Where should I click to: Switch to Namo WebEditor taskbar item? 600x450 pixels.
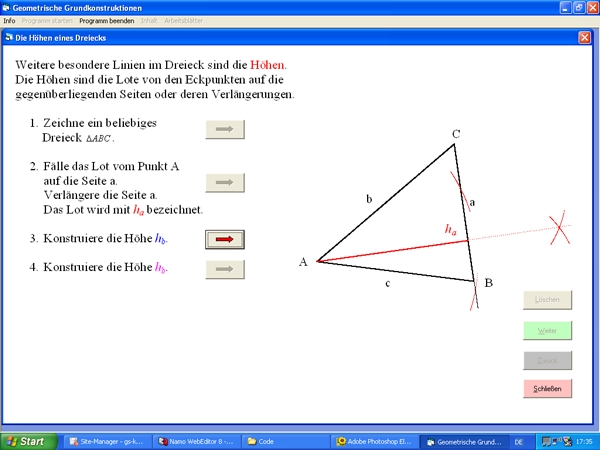197,441
